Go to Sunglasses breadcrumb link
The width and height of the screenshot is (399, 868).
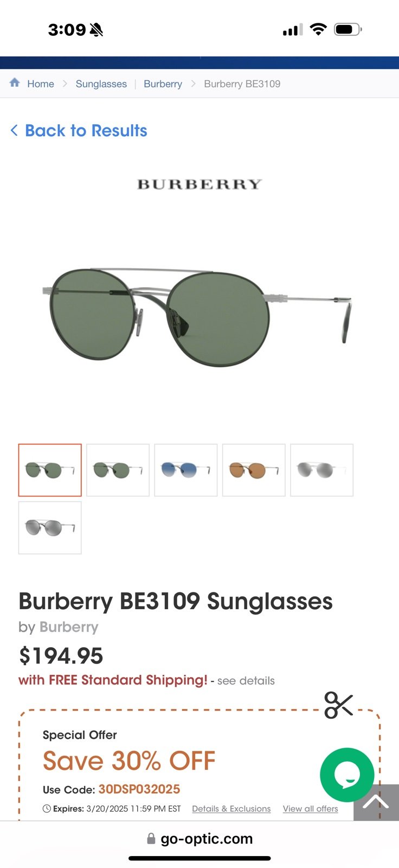click(x=101, y=84)
